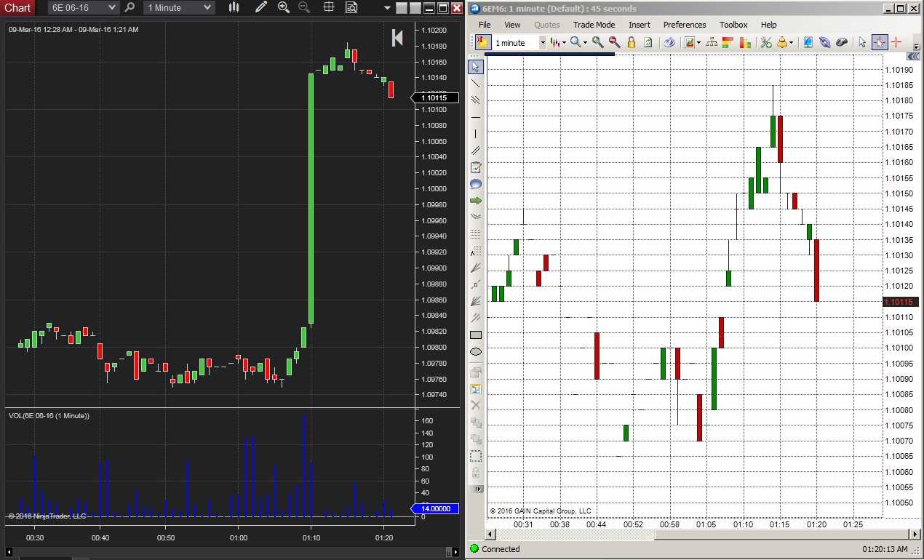Screen dimensions: 924x560
Task: Click the Chart label in NinjaTrader title
Action: 17,7
